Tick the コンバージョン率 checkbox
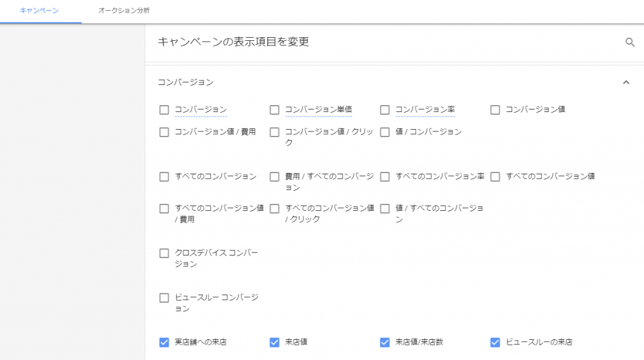This screenshot has height=360, width=644. tap(385, 110)
